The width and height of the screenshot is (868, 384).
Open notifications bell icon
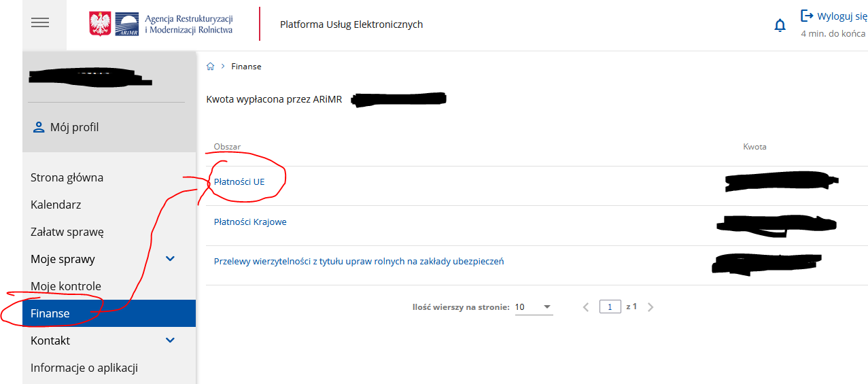click(x=780, y=26)
